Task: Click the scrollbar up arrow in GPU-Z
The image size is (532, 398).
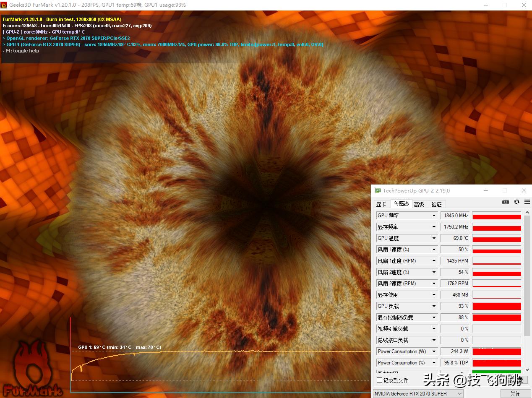Action: [x=527, y=212]
